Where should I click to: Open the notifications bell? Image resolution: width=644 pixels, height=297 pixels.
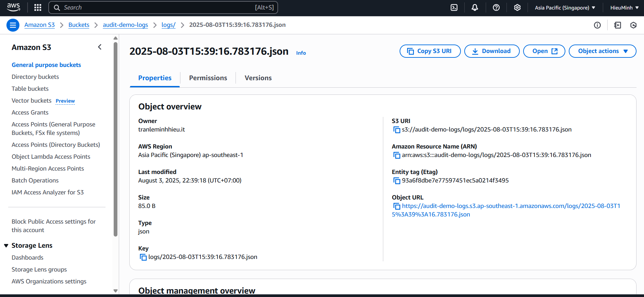475,7
